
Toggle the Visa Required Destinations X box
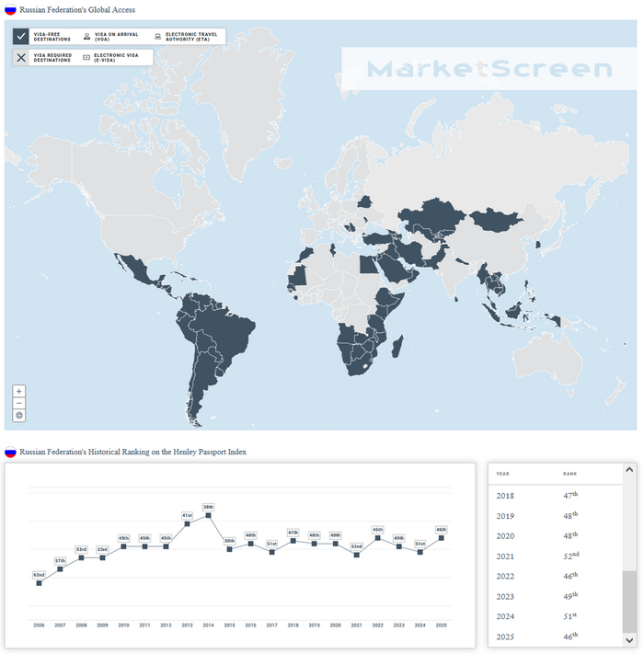tap(21, 57)
